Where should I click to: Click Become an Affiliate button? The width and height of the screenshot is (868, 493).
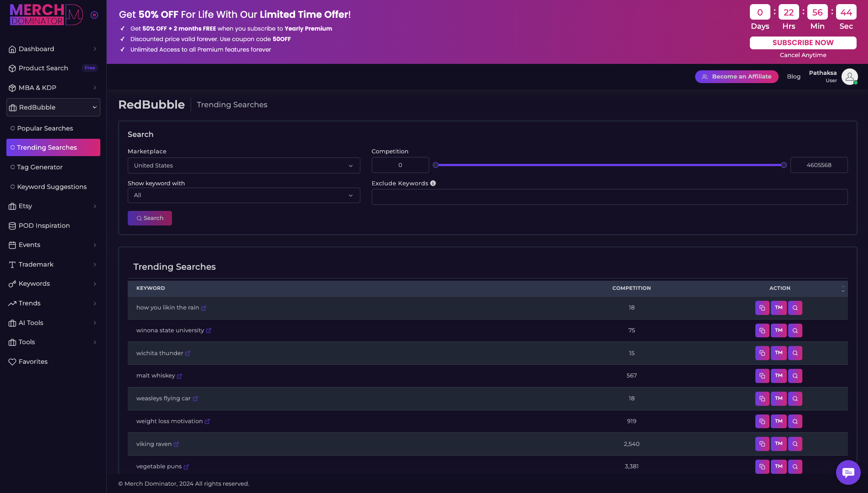[736, 77]
